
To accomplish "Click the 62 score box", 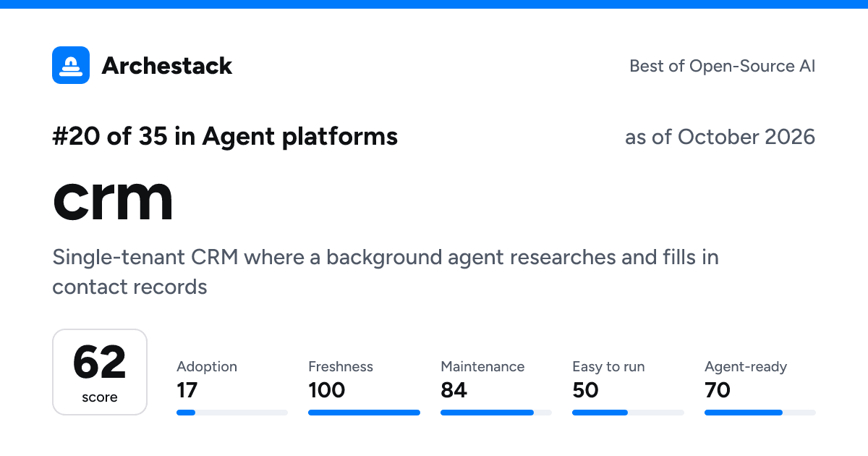I will tap(100, 372).
